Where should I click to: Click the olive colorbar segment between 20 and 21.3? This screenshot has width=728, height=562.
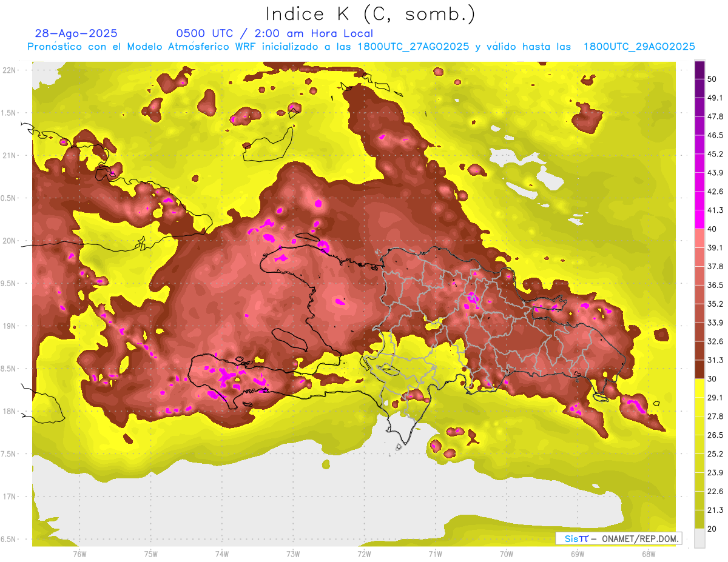[699, 520]
